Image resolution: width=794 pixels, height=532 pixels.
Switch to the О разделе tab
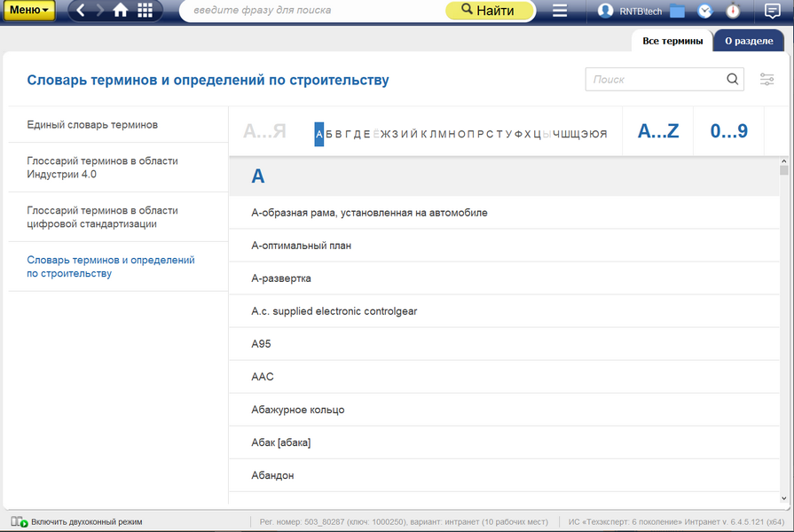click(748, 41)
